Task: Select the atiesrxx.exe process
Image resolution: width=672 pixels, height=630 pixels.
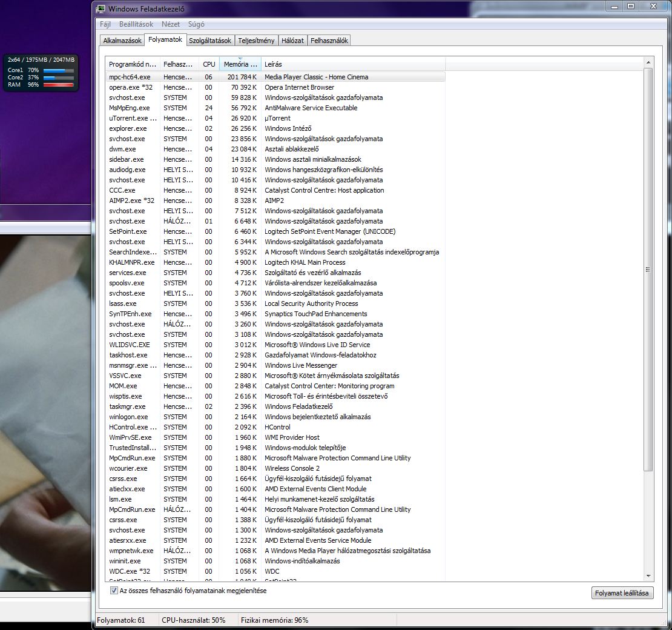Action: coord(275,540)
